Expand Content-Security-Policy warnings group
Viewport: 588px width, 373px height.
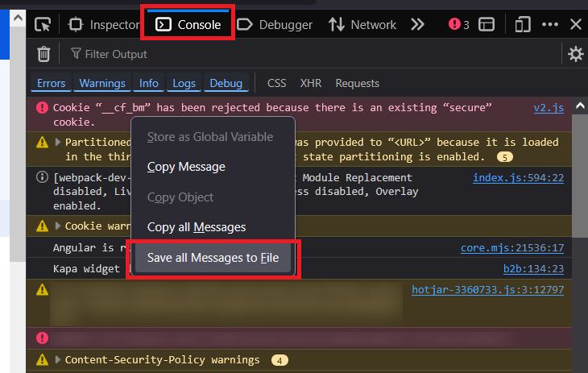pos(58,359)
